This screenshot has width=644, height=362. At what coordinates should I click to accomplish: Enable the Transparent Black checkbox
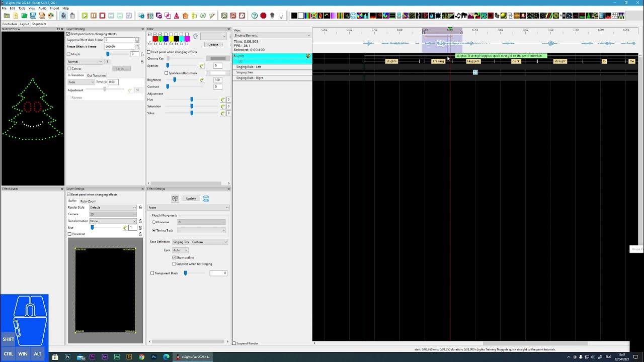[x=152, y=274]
